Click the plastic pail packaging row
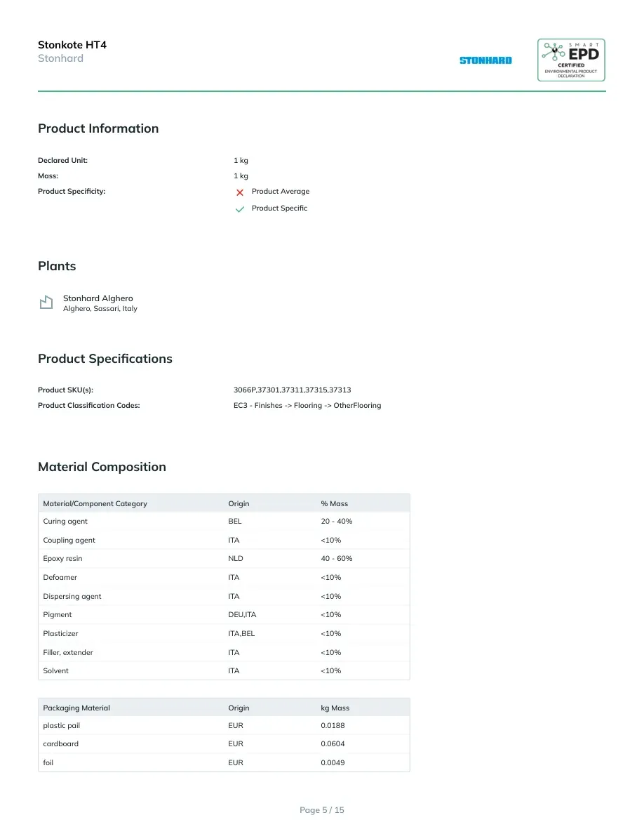Viewport: 644px width, 834px height. pyautogui.click(x=224, y=725)
